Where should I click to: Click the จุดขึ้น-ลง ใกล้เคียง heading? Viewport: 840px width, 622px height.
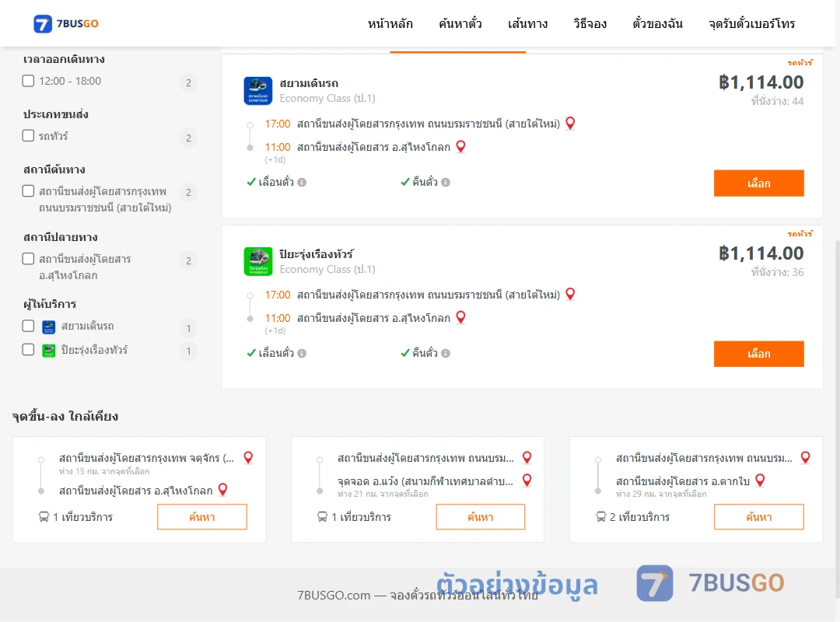[65, 416]
